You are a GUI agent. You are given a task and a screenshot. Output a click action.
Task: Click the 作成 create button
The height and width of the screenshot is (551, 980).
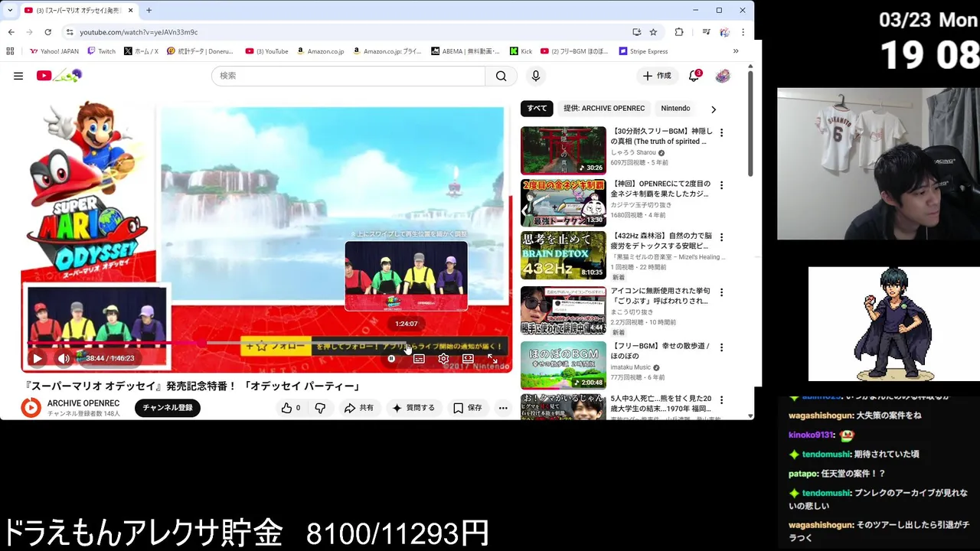(x=657, y=76)
